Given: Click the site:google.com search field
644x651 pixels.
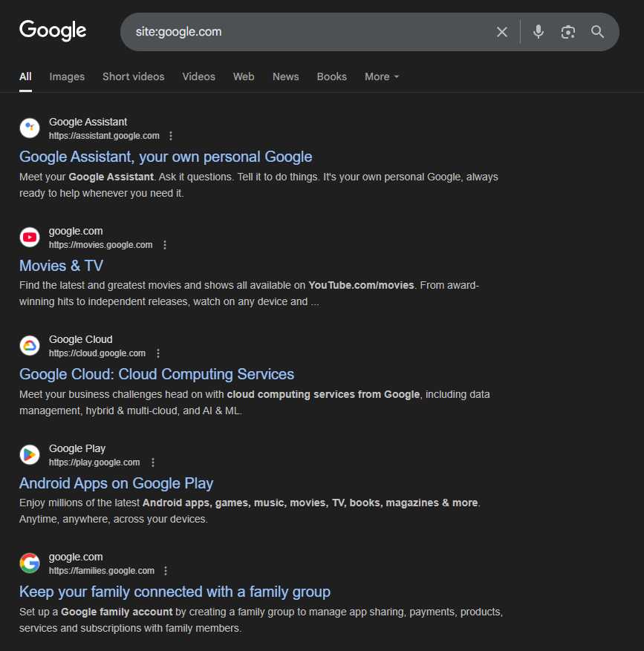Looking at the screenshot, I should (312, 32).
